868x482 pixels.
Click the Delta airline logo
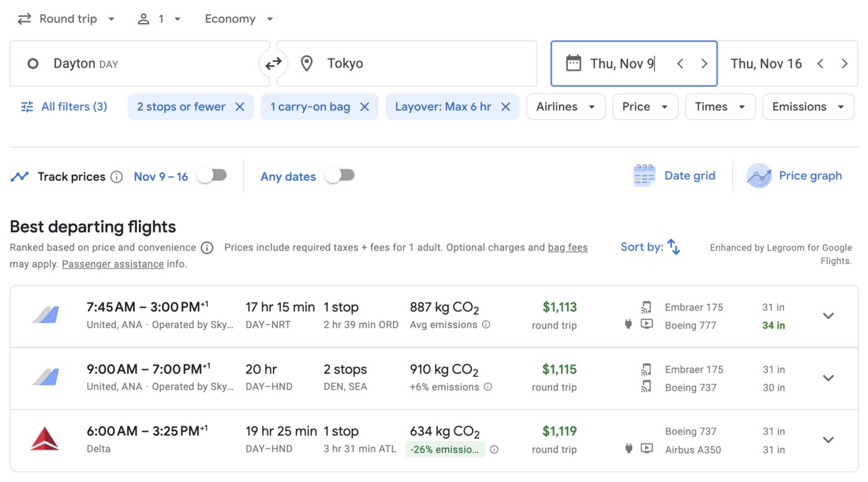coord(45,439)
